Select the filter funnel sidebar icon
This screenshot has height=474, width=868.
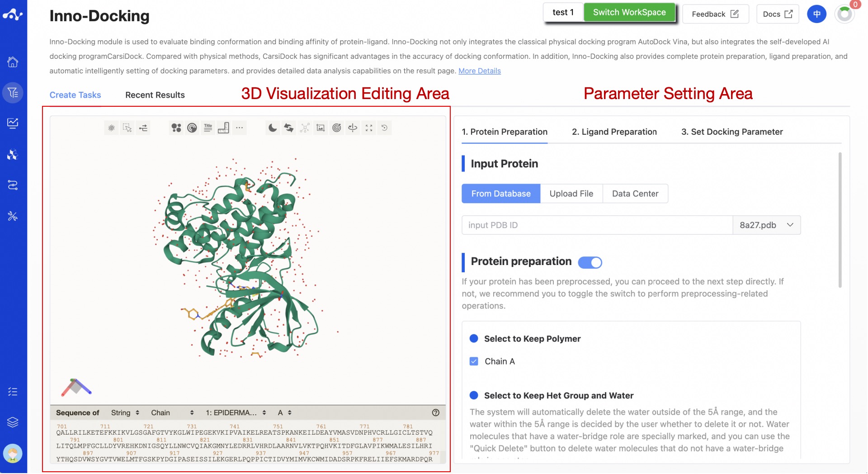(x=13, y=93)
